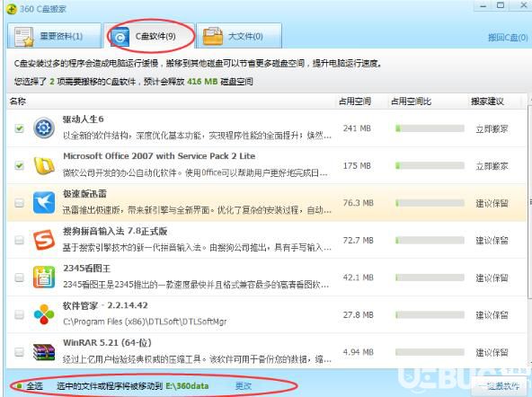Screen dimensions: 532x397
Task: Uncheck the Microsoft Office 2007 checkbox
Action: pyautogui.click(x=20, y=166)
